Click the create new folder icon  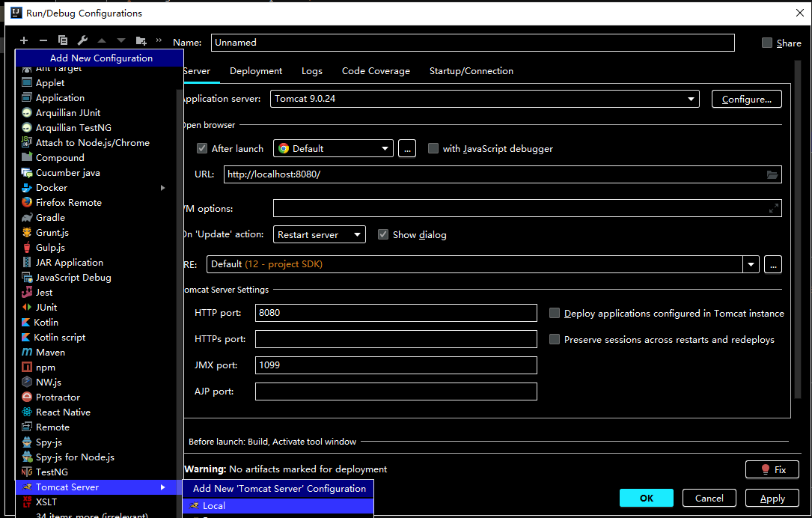[141, 40]
